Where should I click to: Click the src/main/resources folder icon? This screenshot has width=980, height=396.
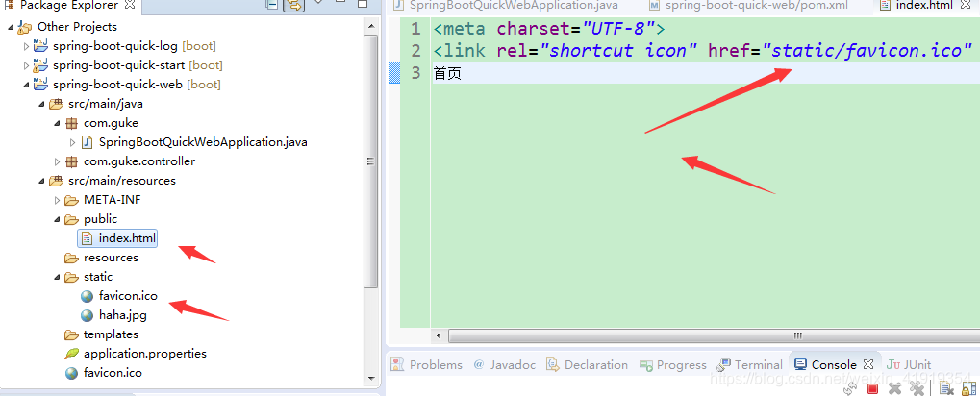(x=56, y=181)
